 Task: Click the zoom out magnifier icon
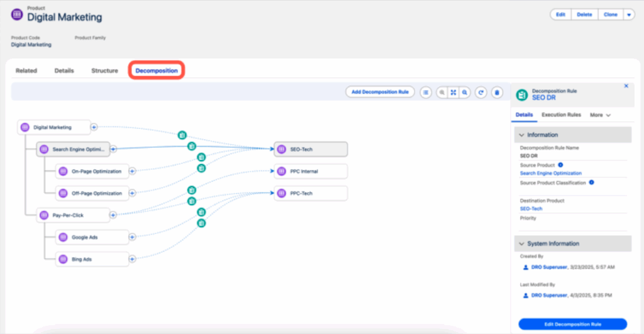tap(441, 92)
